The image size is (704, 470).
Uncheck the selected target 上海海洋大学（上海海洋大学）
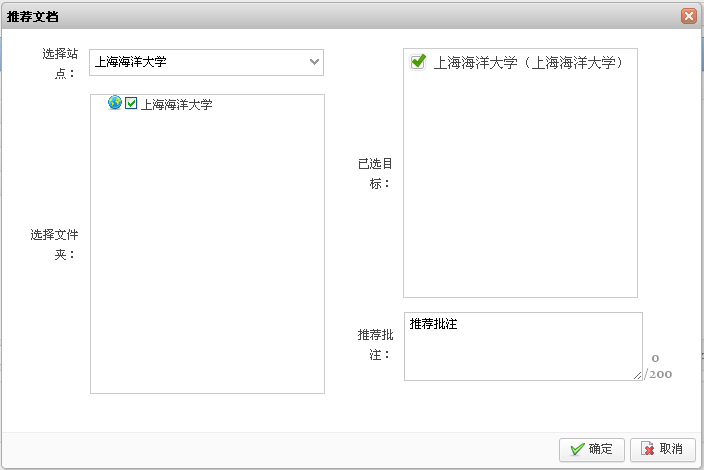(418, 62)
